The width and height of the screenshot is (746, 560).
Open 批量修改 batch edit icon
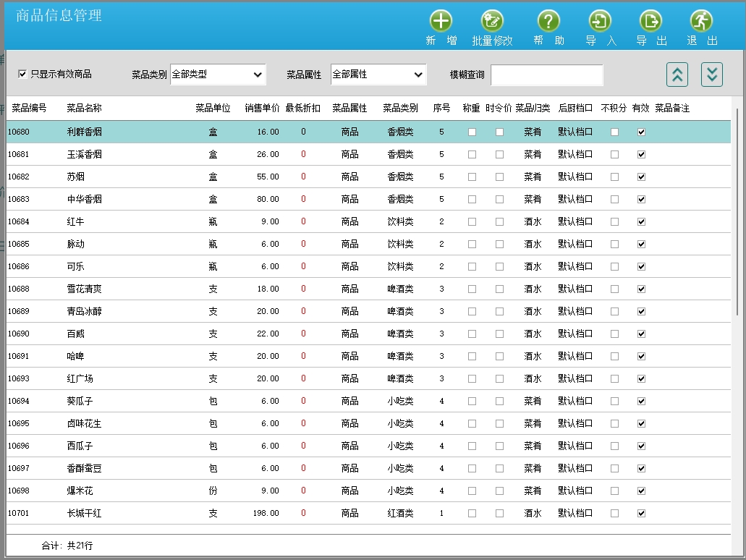(492, 21)
